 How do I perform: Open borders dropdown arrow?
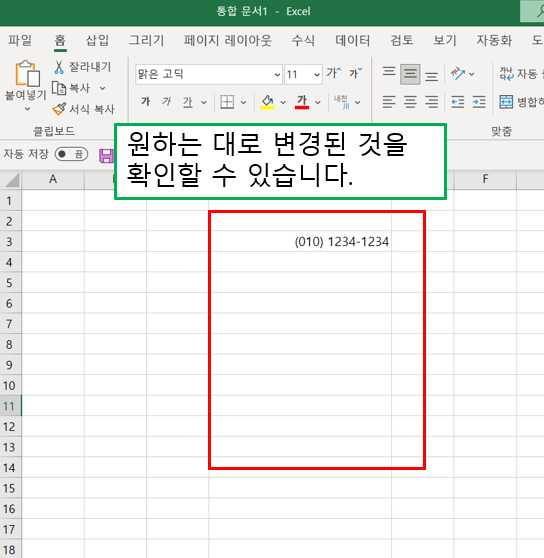tap(244, 102)
